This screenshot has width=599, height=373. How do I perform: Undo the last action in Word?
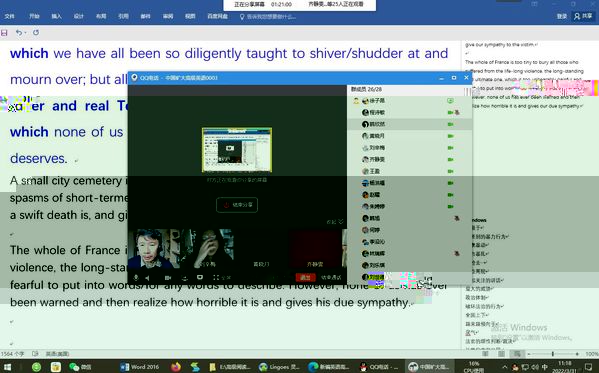18,33
